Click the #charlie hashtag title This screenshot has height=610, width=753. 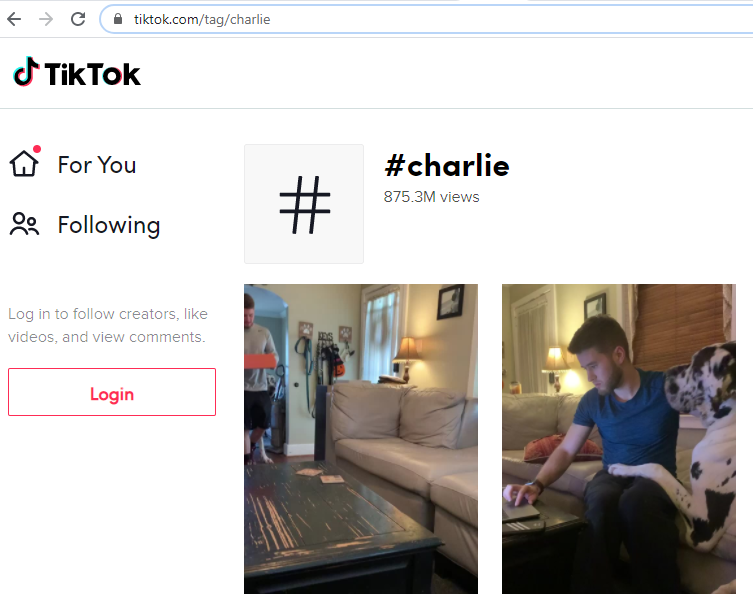click(x=447, y=166)
